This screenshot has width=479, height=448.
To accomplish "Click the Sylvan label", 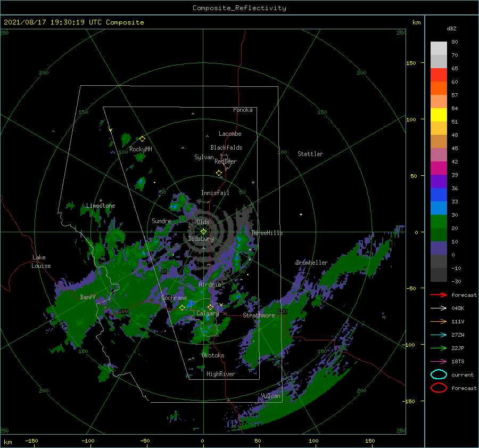I will click(204, 157).
